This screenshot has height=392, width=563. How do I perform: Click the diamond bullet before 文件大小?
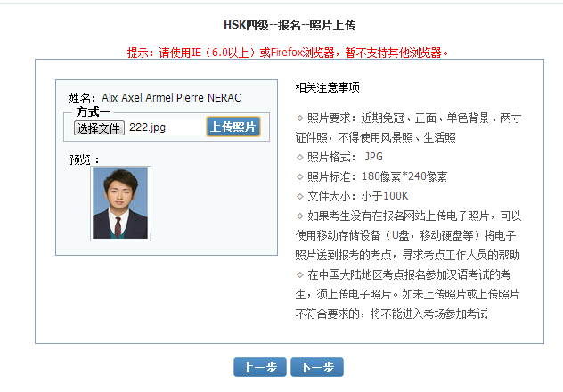click(300, 196)
